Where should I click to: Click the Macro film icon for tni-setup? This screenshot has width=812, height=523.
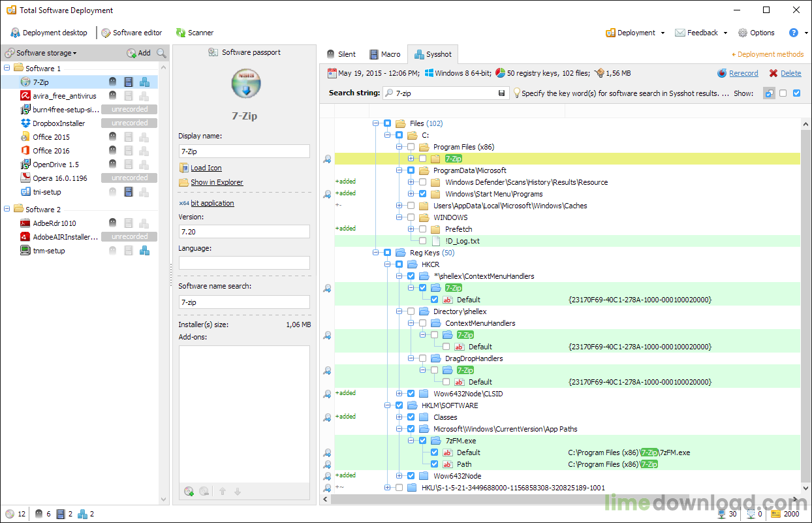pyautogui.click(x=129, y=192)
